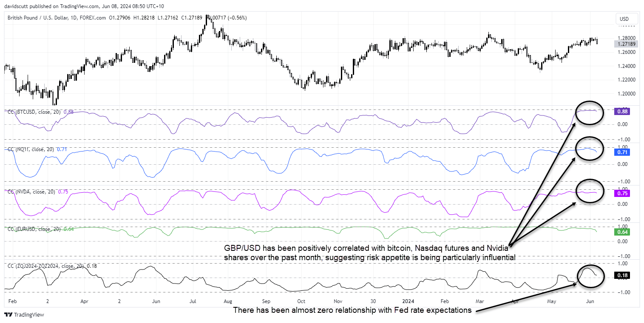This screenshot has width=644, height=323.
Task: Open the USD currency selector
Action: 627,19
